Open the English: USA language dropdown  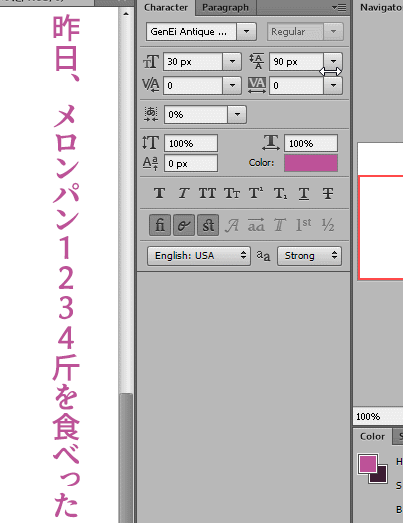click(x=199, y=256)
